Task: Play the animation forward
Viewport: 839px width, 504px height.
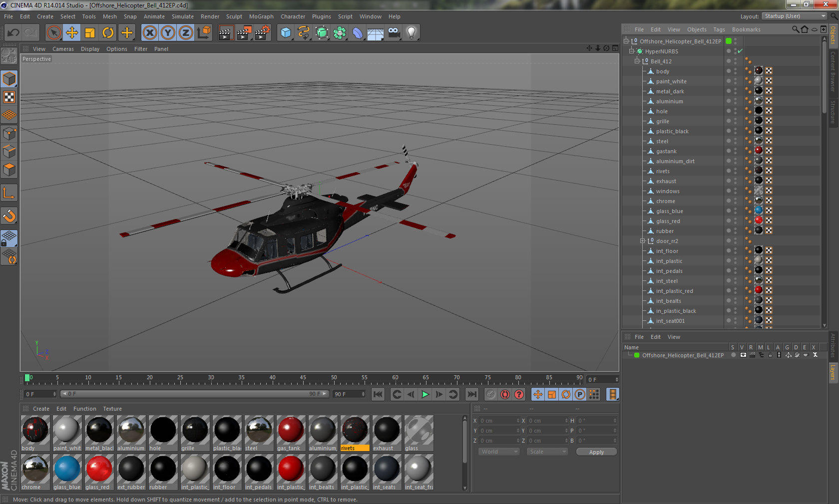Action: pos(425,394)
